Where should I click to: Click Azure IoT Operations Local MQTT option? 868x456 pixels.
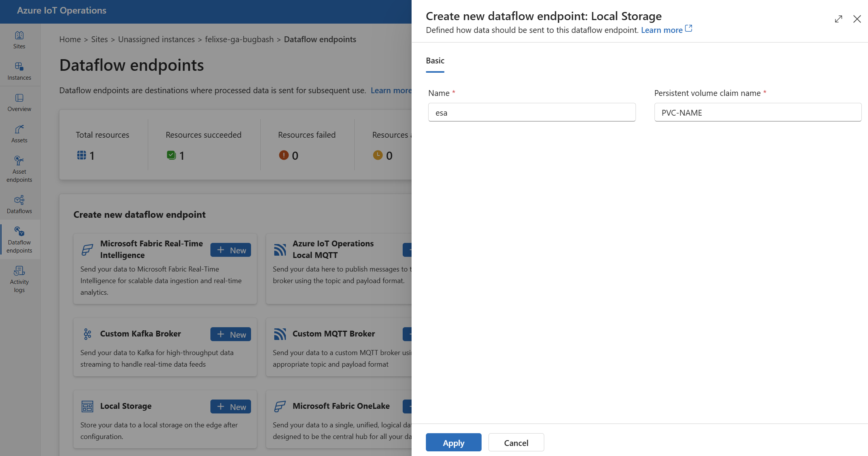(332, 249)
